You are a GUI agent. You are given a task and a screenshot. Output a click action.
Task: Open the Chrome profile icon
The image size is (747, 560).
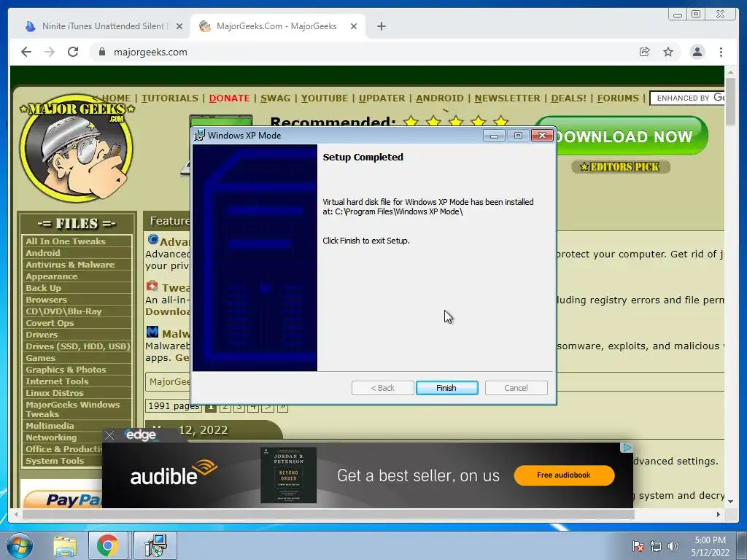click(697, 52)
